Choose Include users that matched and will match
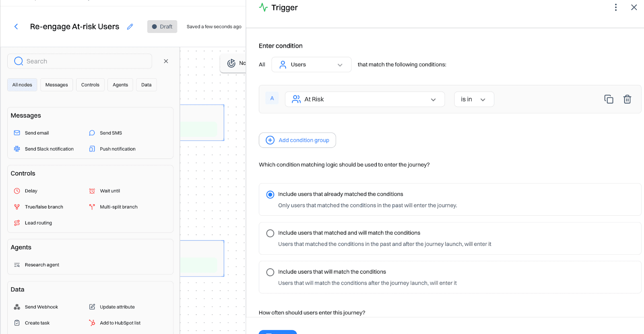 [x=270, y=233]
